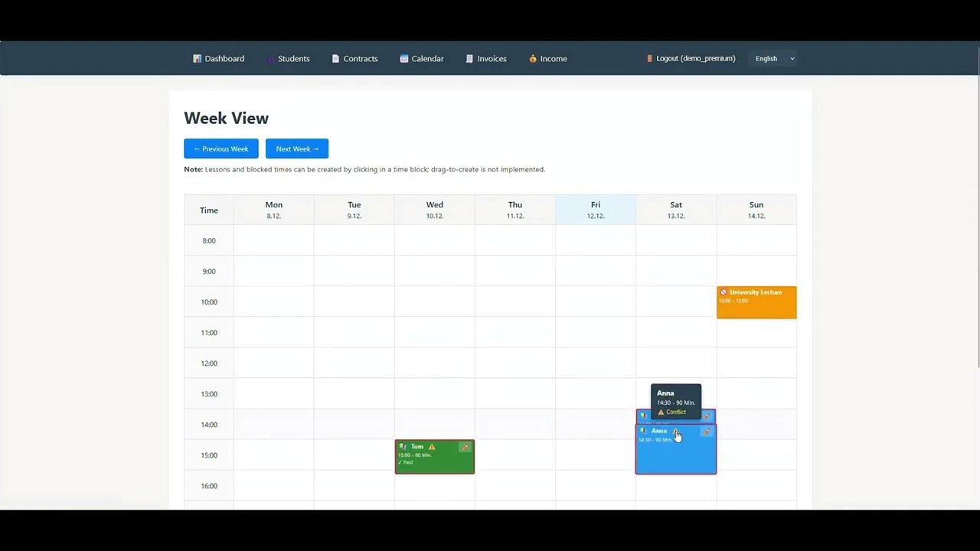Edit the front Anna lesson via pencil icon

coord(706,432)
